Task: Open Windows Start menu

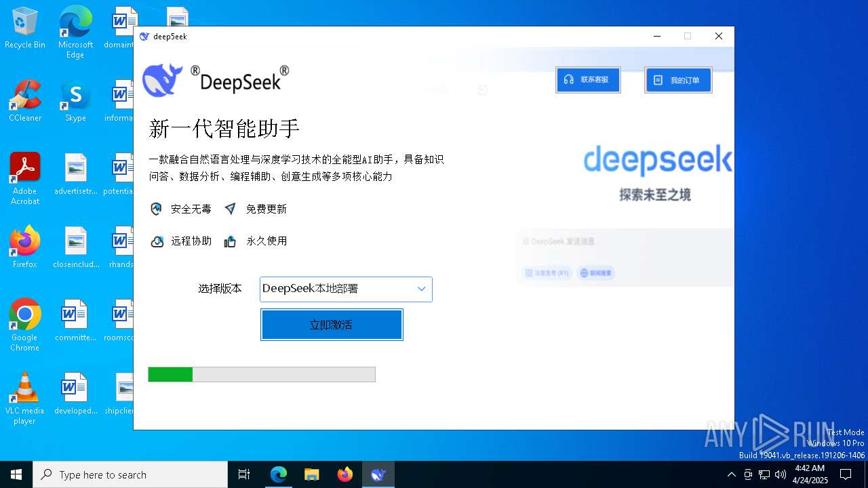Action: 16,474
